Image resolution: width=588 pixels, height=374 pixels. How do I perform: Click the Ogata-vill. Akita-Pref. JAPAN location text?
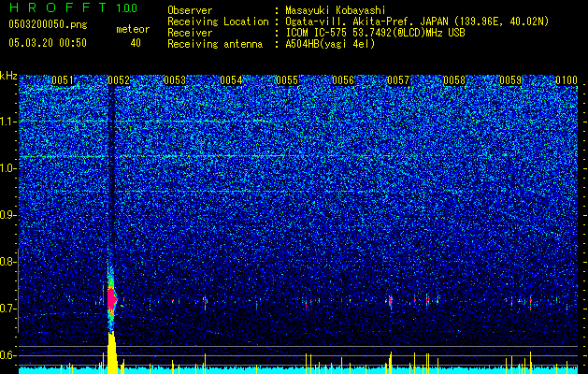[x=417, y=22]
